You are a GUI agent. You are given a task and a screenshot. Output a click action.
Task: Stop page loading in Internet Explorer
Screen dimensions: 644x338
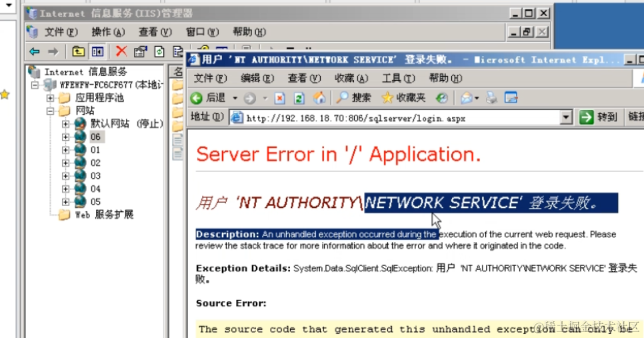(x=280, y=98)
